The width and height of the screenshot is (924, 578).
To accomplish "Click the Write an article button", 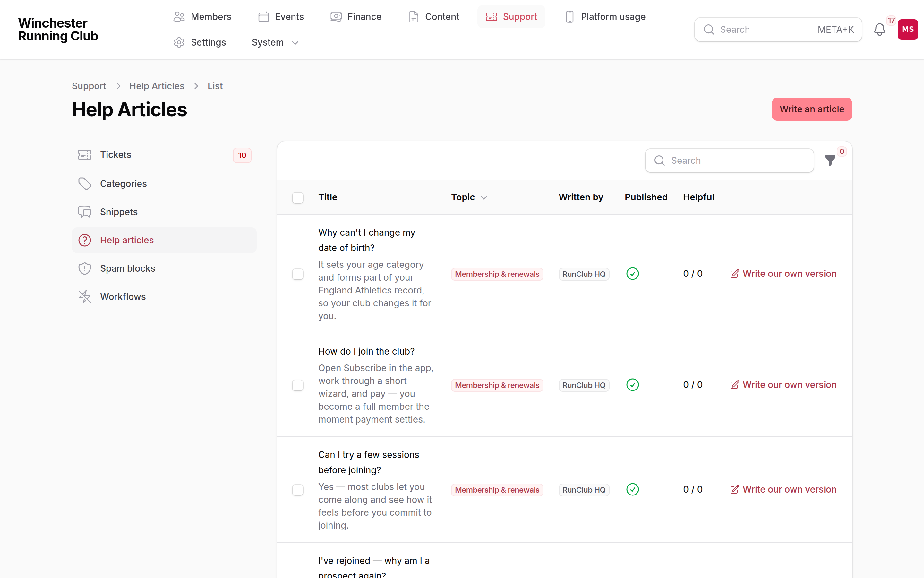I will [x=812, y=109].
